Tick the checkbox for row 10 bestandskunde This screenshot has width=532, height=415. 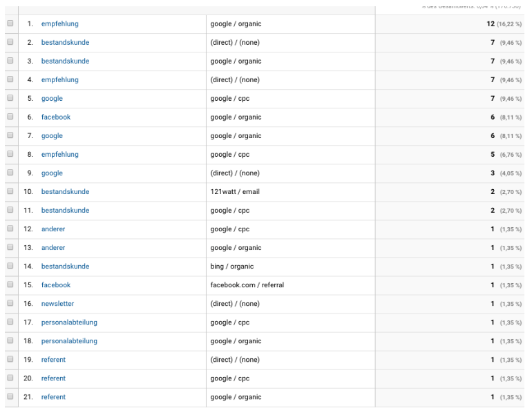10,191
